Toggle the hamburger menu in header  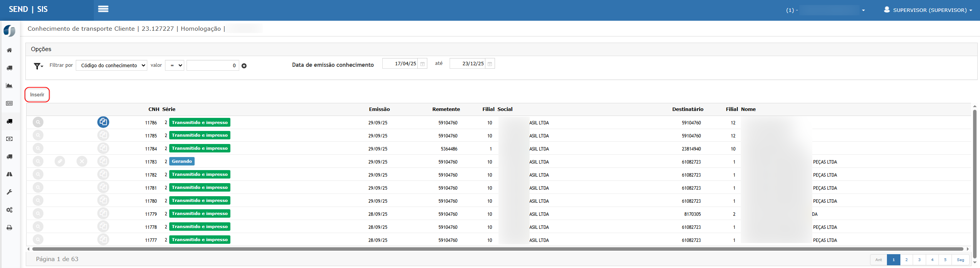[x=103, y=9]
